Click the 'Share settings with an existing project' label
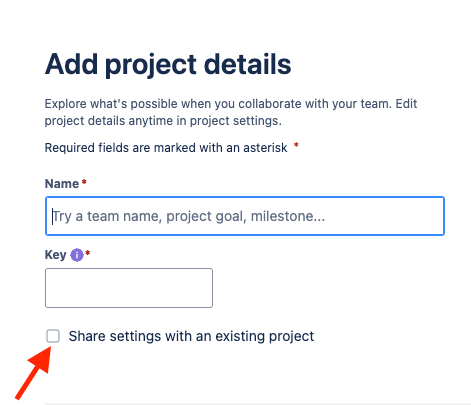 pos(191,336)
